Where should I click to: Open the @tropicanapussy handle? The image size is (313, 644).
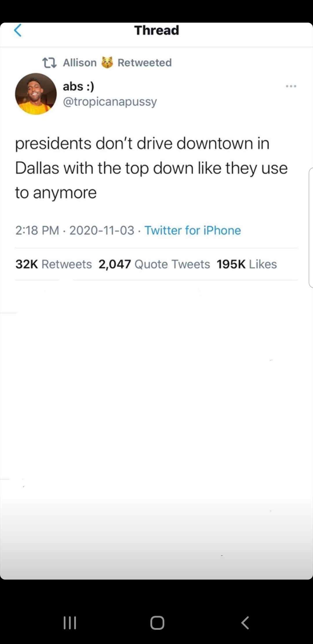(110, 102)
